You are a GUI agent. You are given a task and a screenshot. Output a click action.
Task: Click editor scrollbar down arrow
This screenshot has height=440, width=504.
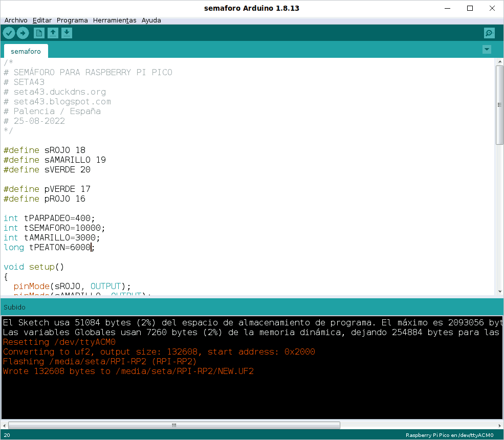[499, 292]
